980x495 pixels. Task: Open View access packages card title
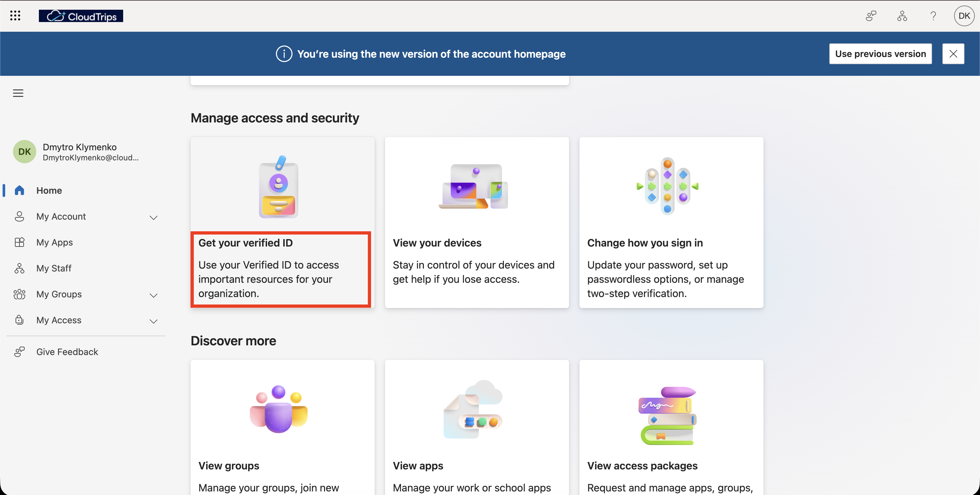point(642,465)
